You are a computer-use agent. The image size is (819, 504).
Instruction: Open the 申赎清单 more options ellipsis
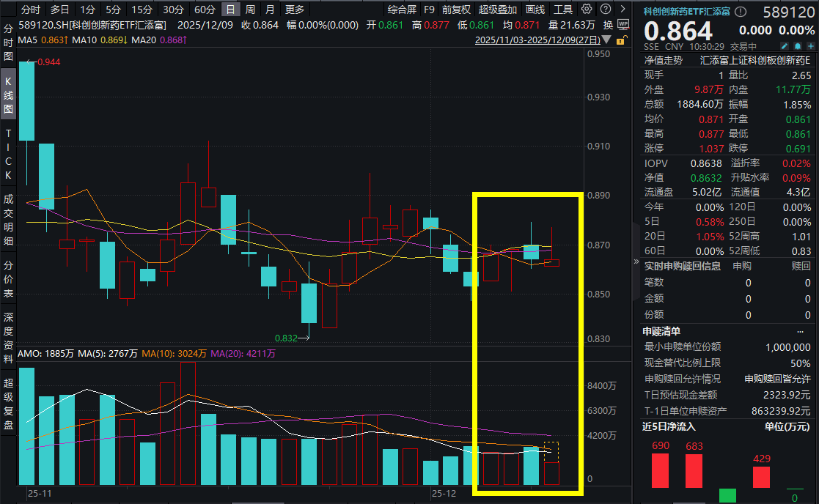[800, 331]
